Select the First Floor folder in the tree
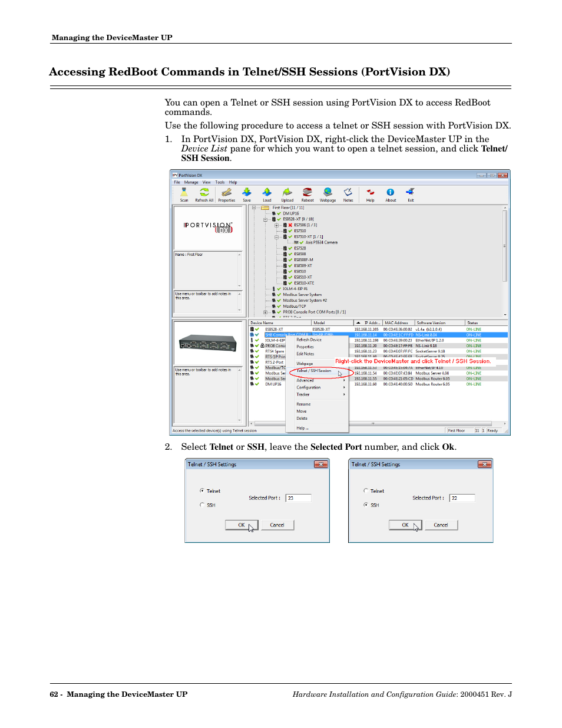 click(x=283, y=207)
